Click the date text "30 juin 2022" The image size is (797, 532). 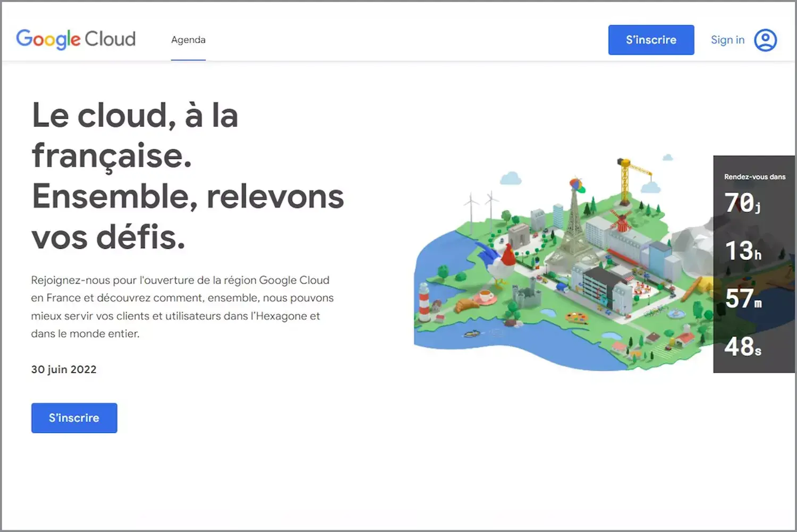[x=64, y=370]
